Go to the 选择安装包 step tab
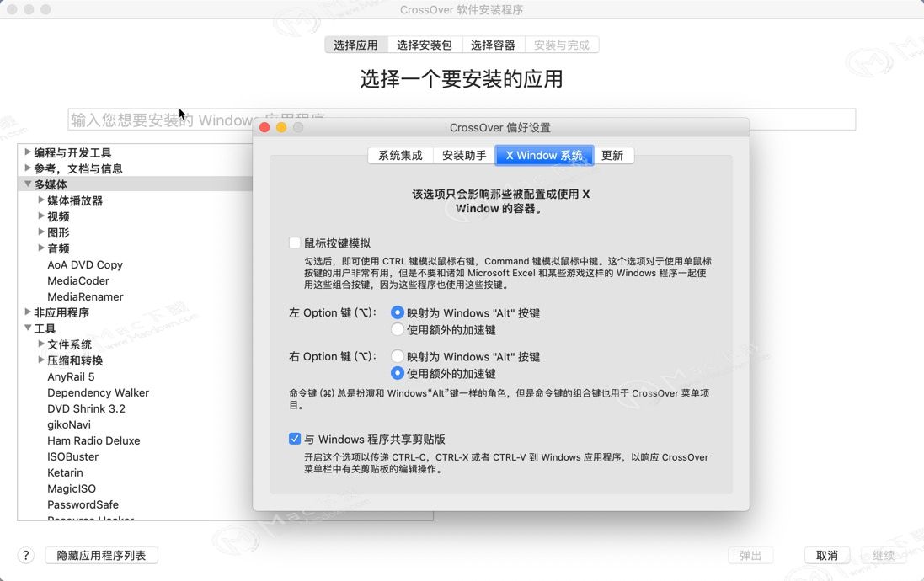 425,45
